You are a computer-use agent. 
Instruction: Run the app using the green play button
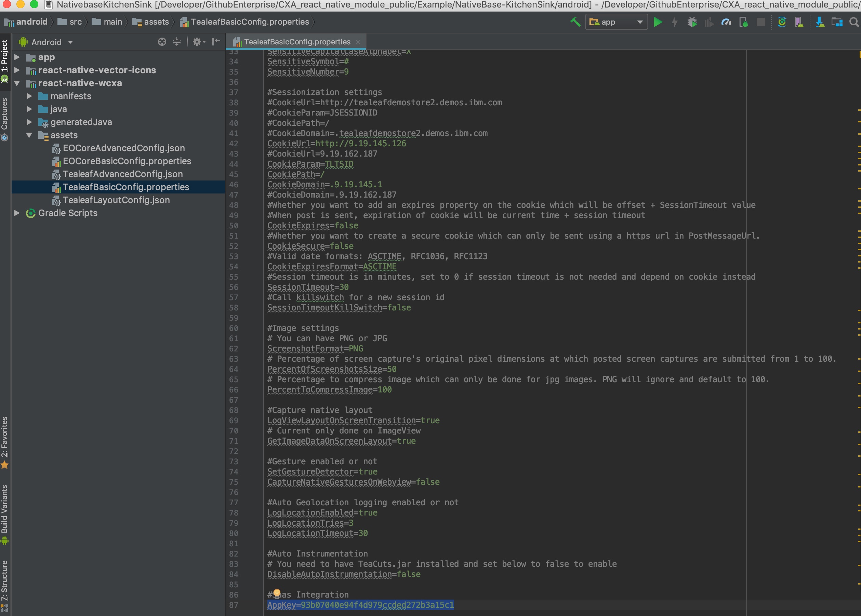[x=658, y=22]
